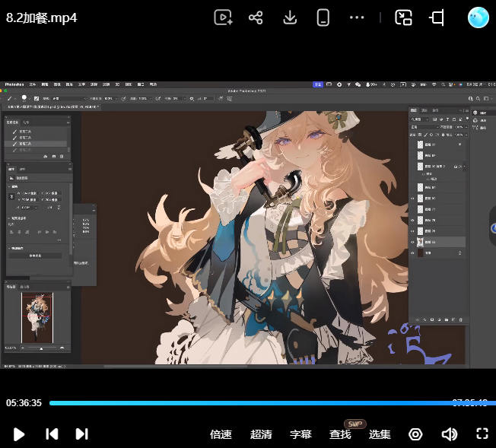This screenshot has height=448, width=496.
Task: Open the round brush tip preset picker
Action: point(24,99)
